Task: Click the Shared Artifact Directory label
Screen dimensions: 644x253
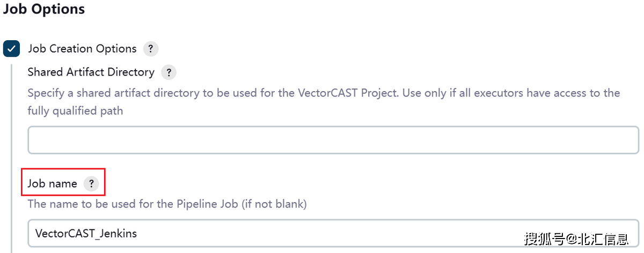Action: pos(91,72)
